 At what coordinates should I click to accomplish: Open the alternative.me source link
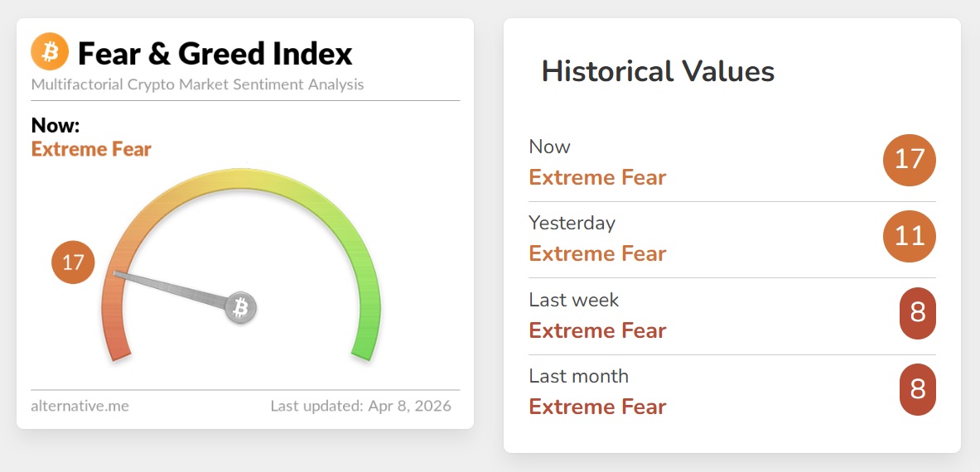click(x=80, y=406)
